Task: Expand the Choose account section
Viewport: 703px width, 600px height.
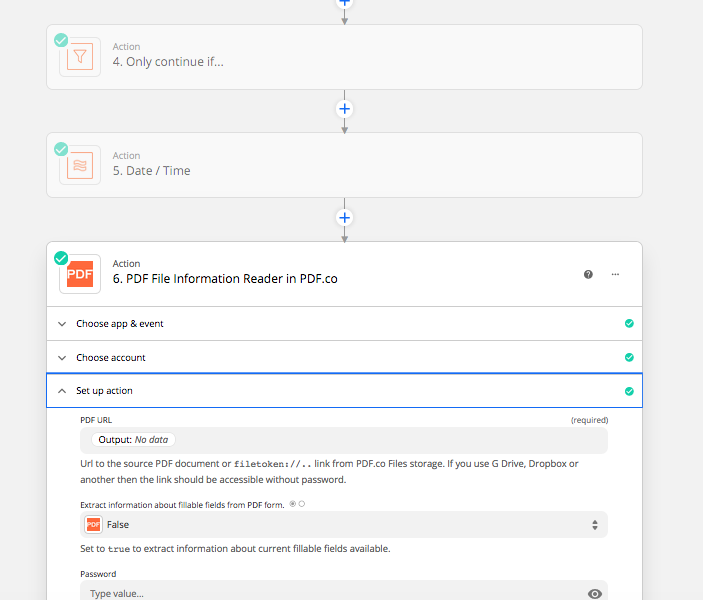Action: tap(344, 357)
